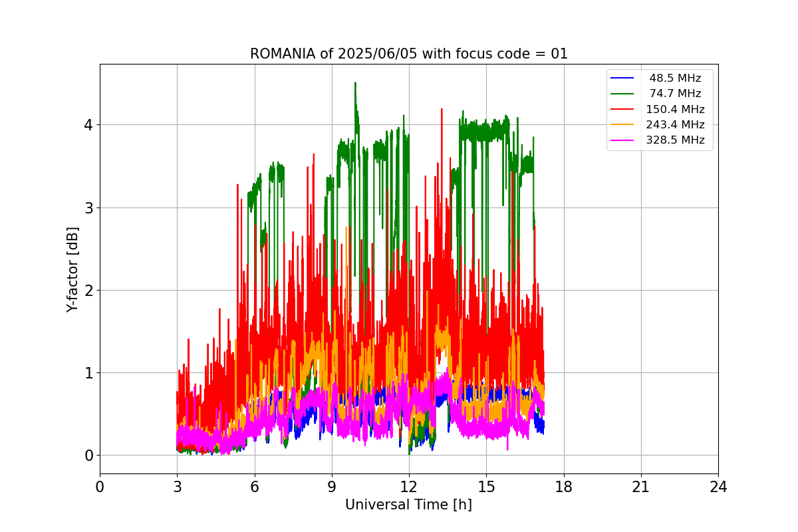This screenshot has width=798, height=532.
Task: Click y-axis tick label 2
Action: (88, 290)
